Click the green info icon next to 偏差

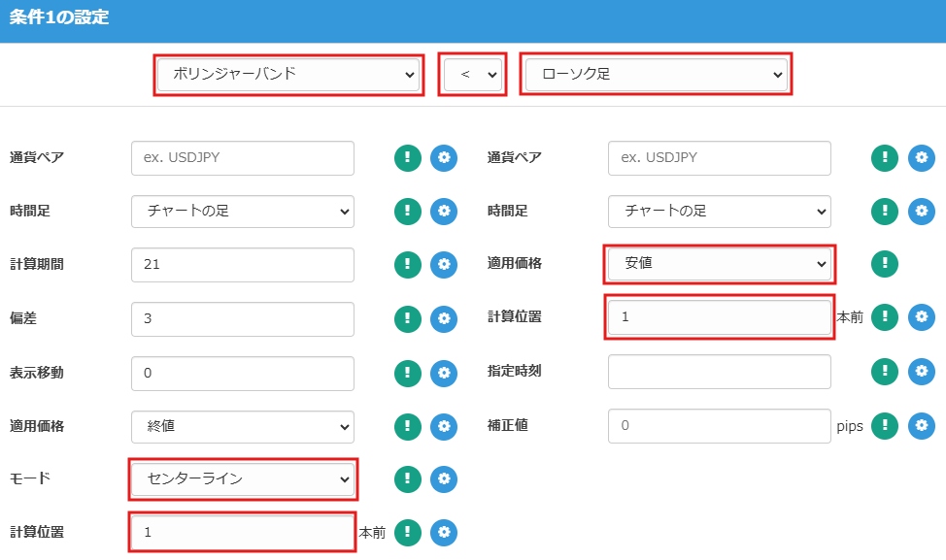pos(407,318)
